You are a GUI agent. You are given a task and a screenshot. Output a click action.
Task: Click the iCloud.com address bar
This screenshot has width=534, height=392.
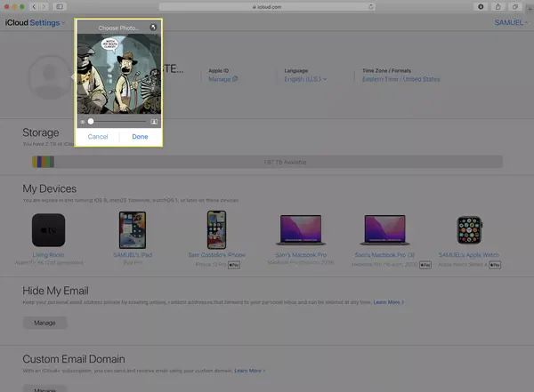pos(267,6)
